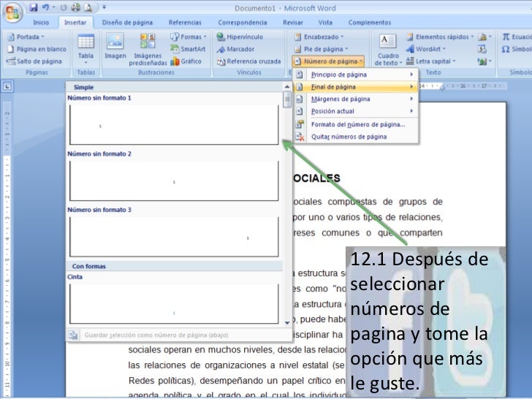Open the Letra capital dropdown
532x399 pixels.
431,61
